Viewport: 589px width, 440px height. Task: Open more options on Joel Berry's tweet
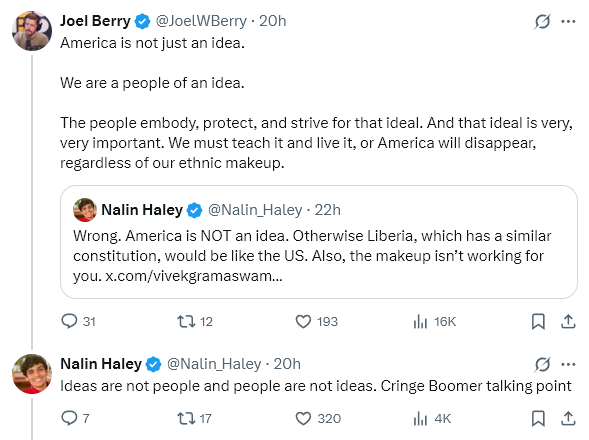[568, 21]
